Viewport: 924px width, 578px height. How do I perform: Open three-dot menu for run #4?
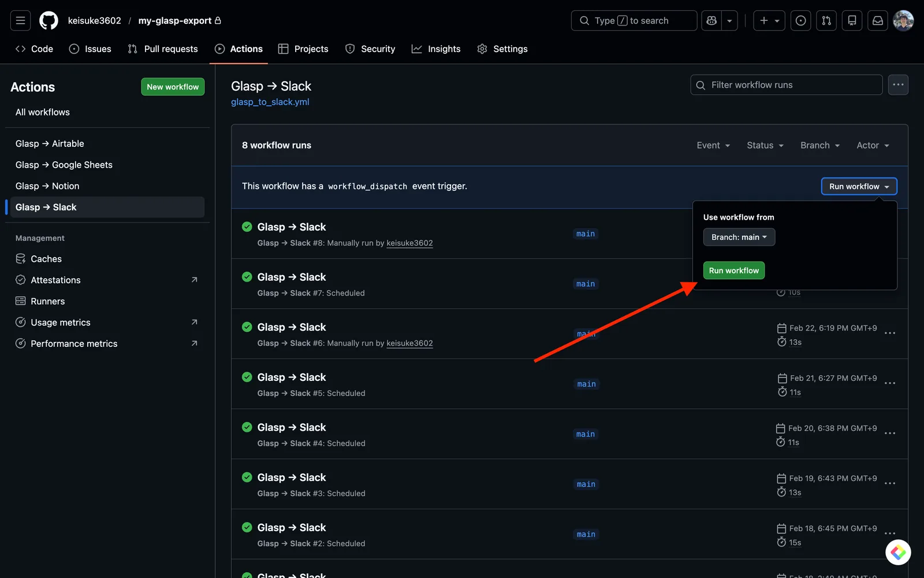tap(890, 433)
